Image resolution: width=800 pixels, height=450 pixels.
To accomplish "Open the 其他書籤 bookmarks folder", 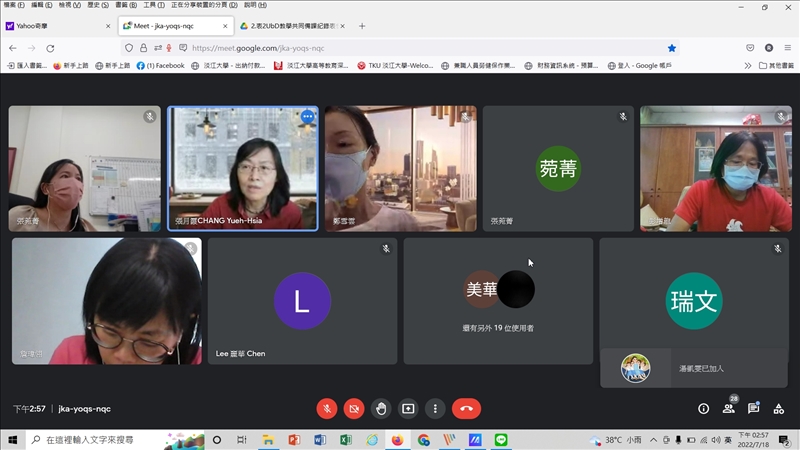I will point(775,66).
